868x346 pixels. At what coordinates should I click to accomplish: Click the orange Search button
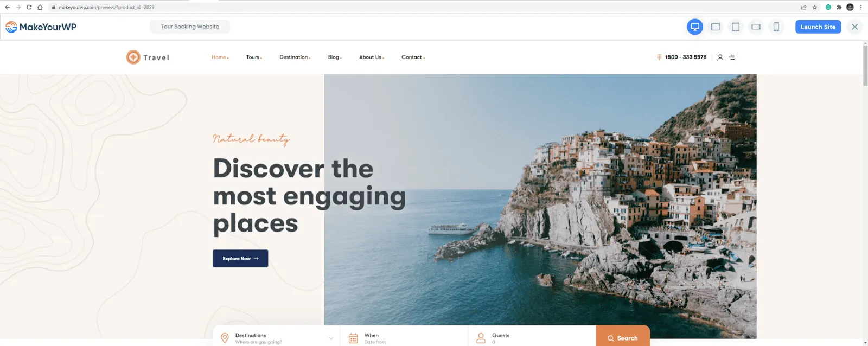click(x=623, y=336)
